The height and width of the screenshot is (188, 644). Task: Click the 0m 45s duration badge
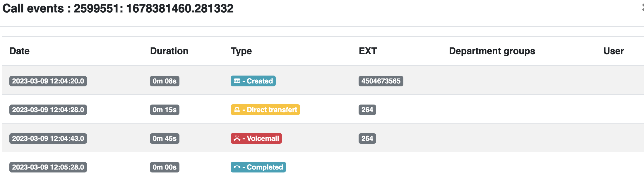point(165,139)
